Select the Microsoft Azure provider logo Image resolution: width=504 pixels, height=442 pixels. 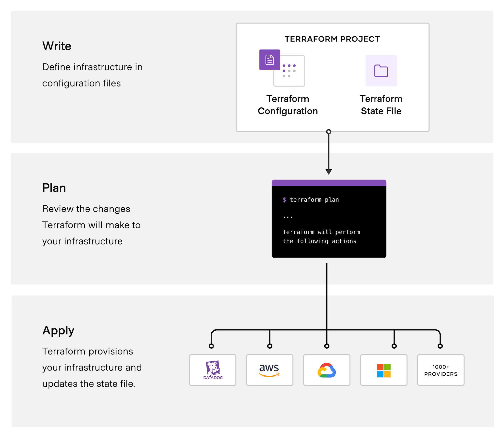point(383,370)
